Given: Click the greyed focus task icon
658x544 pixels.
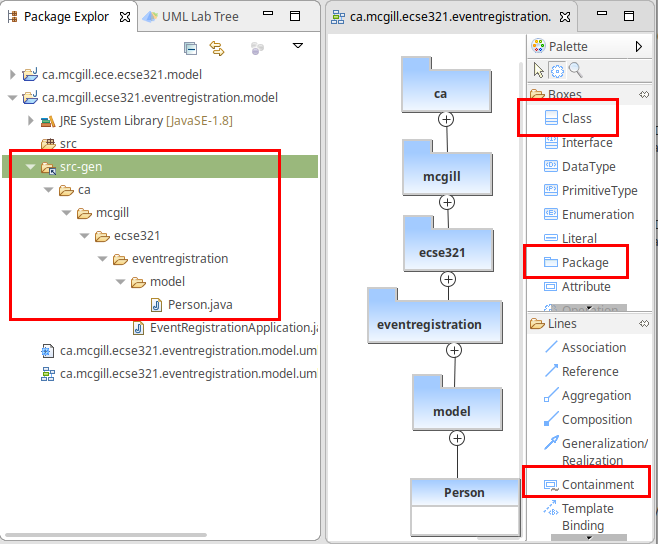Looking at the screenshot, I should [x=257, y=49].
